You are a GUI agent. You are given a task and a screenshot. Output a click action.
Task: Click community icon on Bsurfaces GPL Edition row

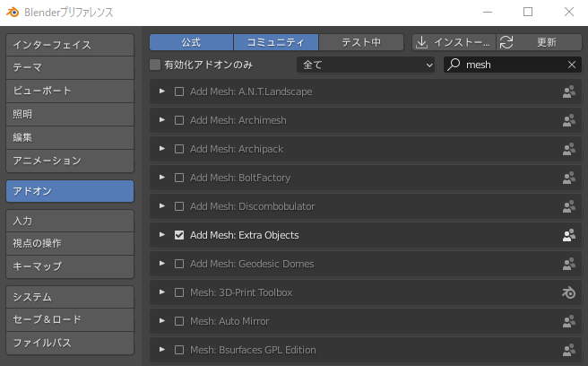coord(569,350)
